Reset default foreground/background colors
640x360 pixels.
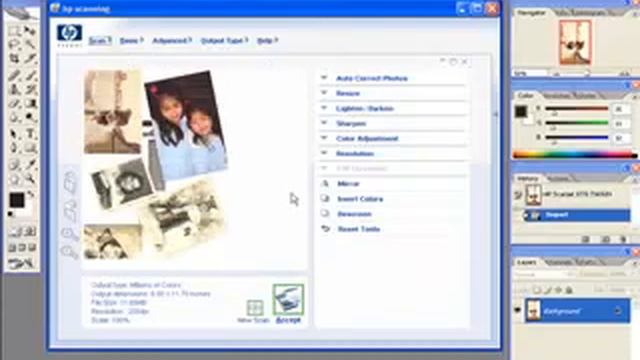[11, 214]
